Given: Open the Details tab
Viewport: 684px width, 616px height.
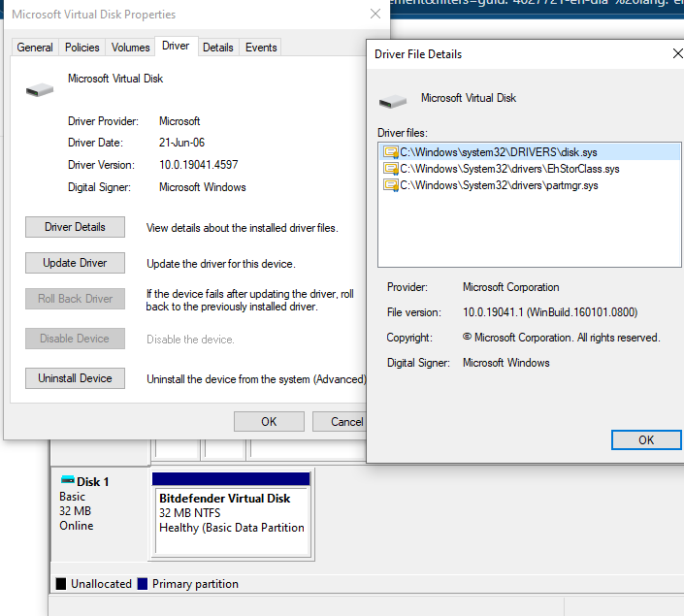Looking at the screenshot, I should [x=218, y=48].
